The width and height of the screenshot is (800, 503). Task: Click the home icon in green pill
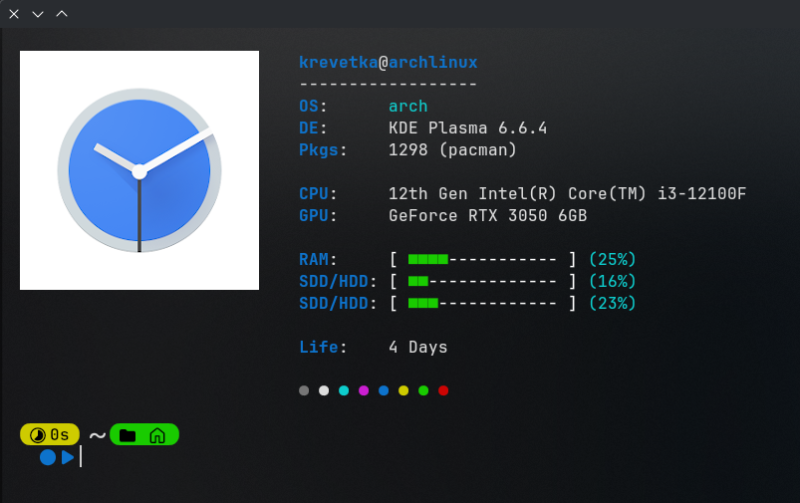(x=157, y=435)
